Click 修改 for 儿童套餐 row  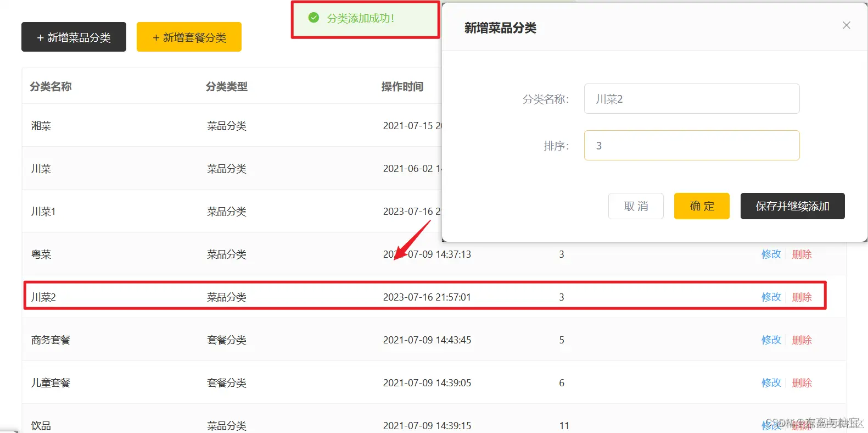click(771, 383)
